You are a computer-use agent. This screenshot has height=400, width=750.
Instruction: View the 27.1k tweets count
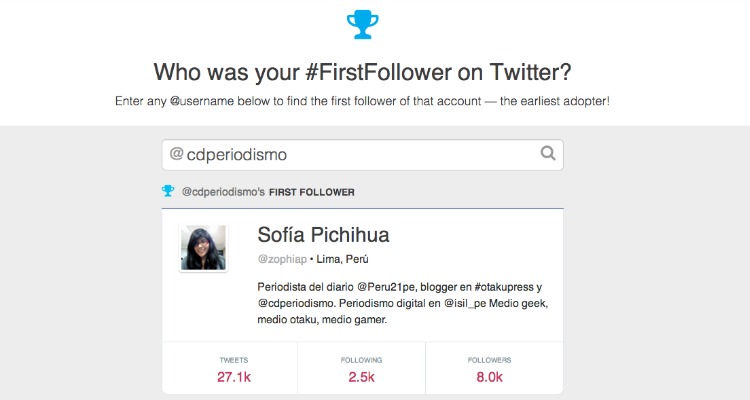pyautogui.click(x=234, y=377)
